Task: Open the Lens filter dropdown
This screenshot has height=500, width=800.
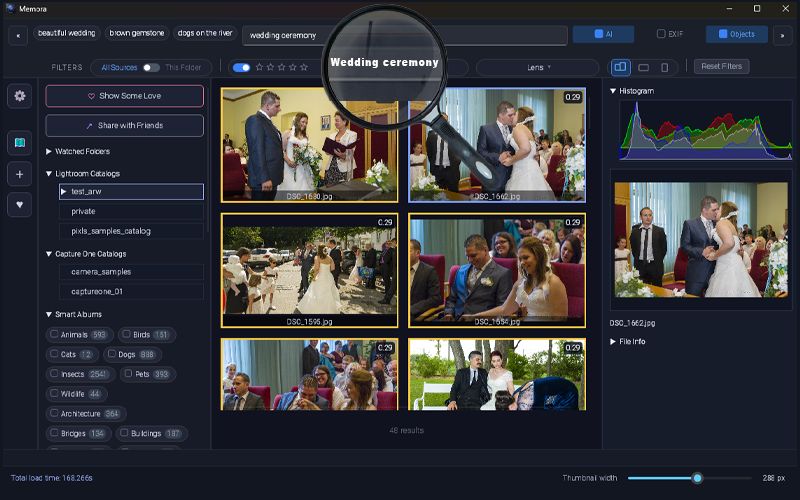Action: pyautogui.click(x=538, y=67)
